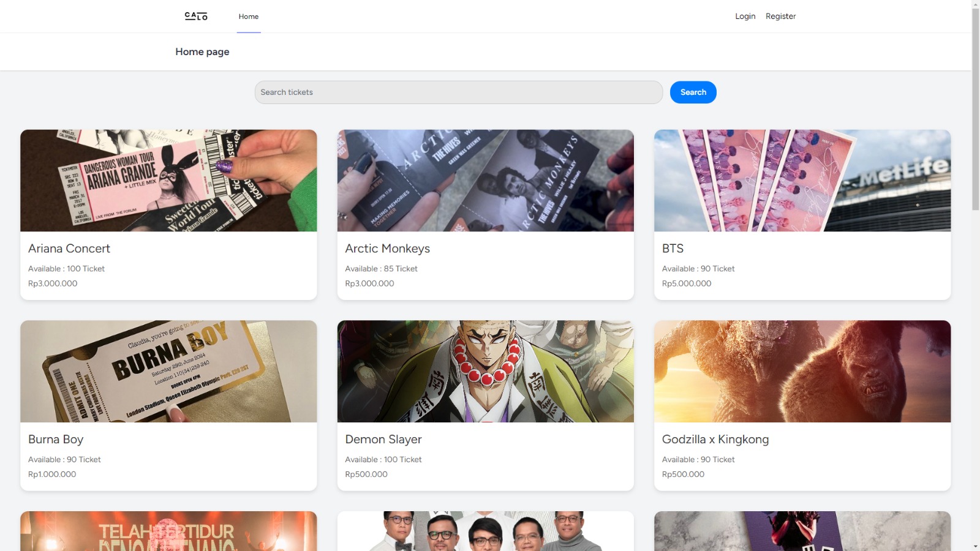Image resolution: width=980 pixels, height=551 pixels.
Task: Open the Burna Boy ticket image
Action: pos(168,372)
